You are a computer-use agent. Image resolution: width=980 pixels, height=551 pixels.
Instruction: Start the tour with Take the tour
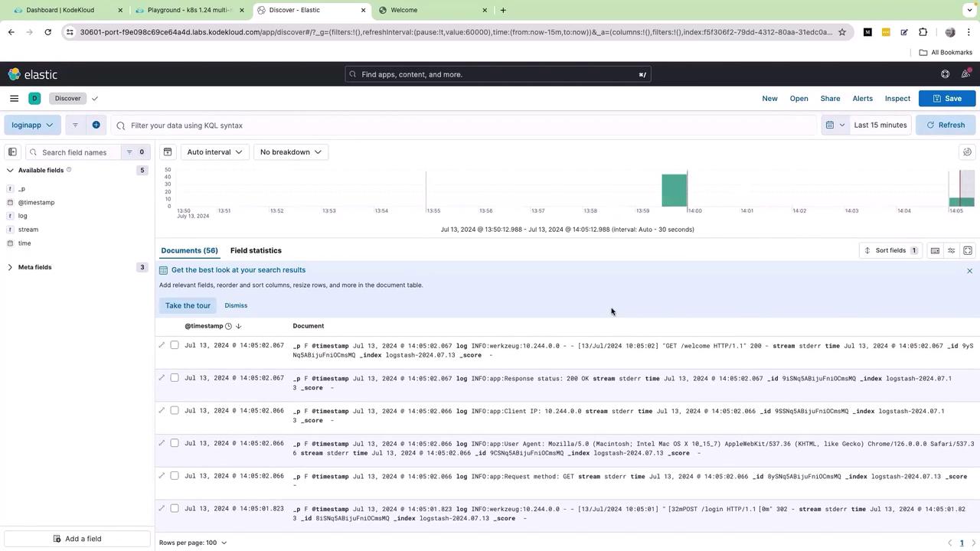pyautogui.click(x=188, y=305)
